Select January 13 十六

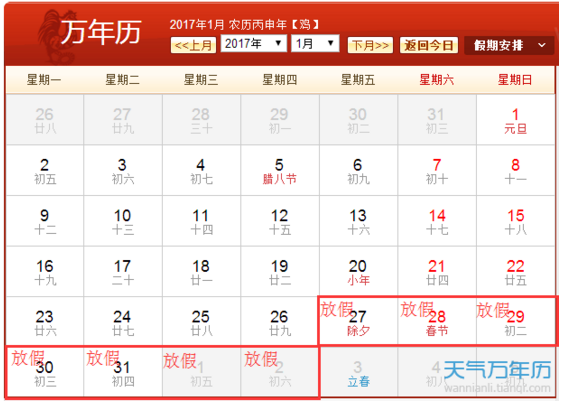tap(358, 221)
